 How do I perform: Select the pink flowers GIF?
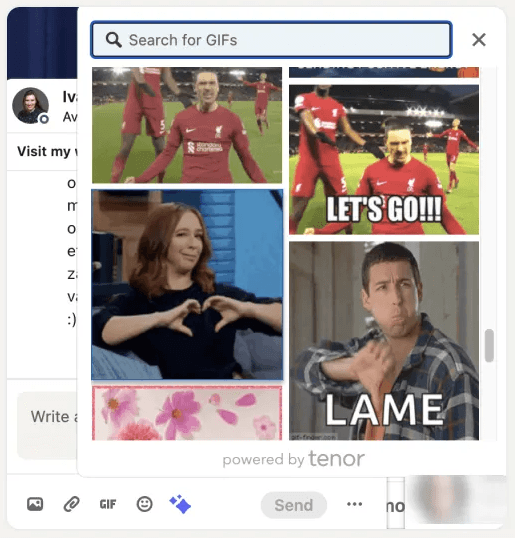tap(187, 413)
